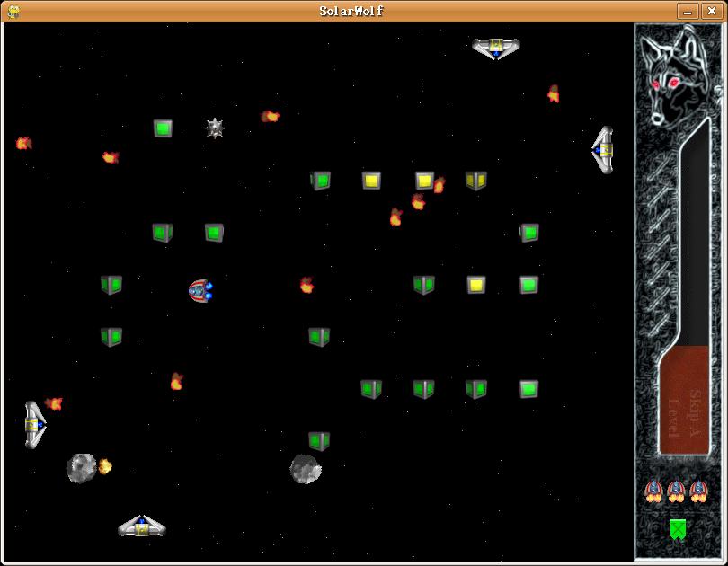
Task: Click the fireball beside the left asteroid
Action: click(x=105, y=466)
